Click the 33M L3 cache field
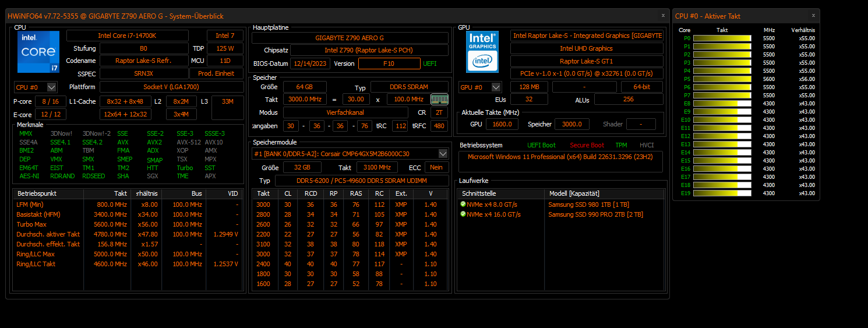This screenshot has width=868, height=328. (228, 108)
